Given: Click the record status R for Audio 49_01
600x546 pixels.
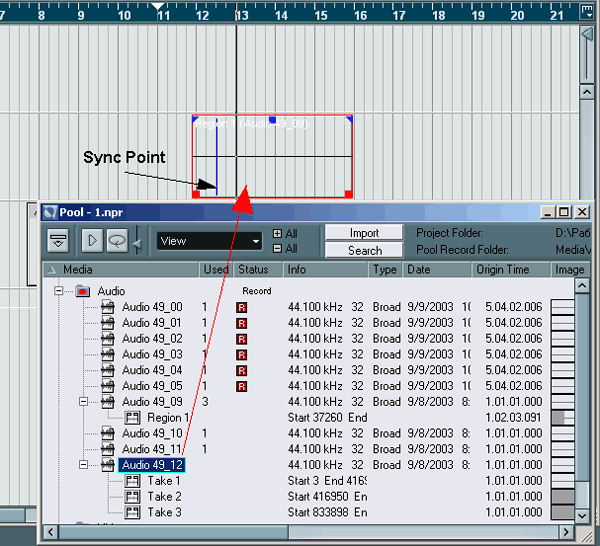Looking at the screenshot, I should [x=241, y=323].
